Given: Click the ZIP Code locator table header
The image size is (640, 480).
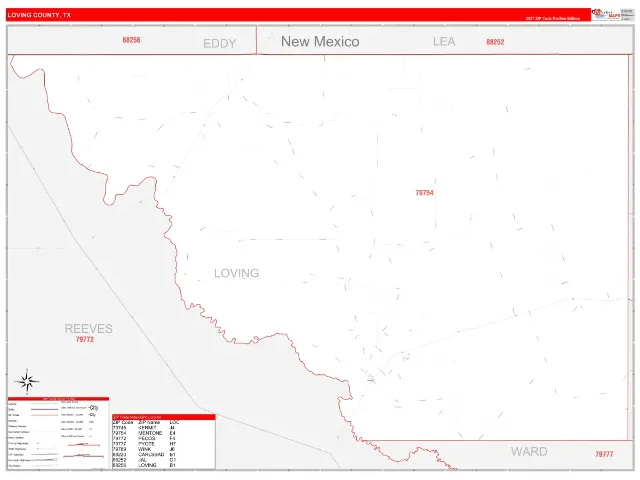Looking at the screenshot, I should (x=164, y=417).
